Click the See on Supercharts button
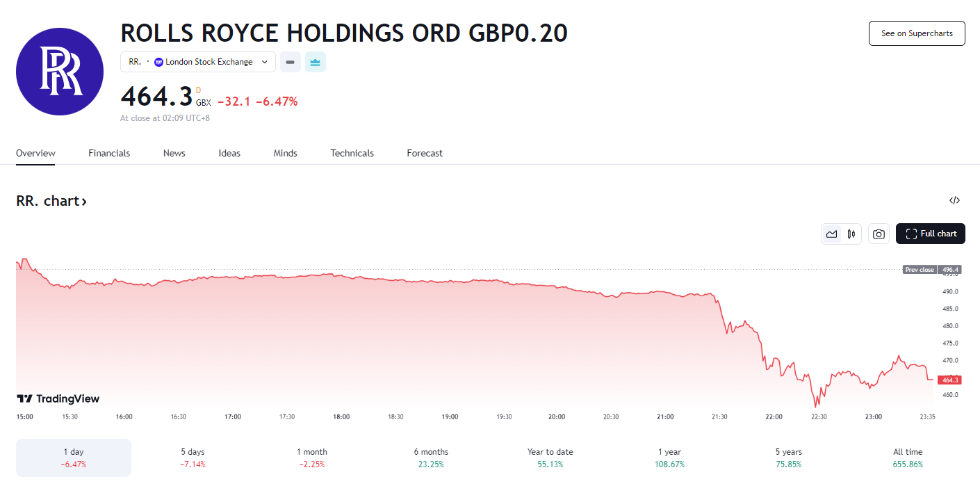Image resolution: width=980 pixels, height=486 pixels. (x=916, y=33)
